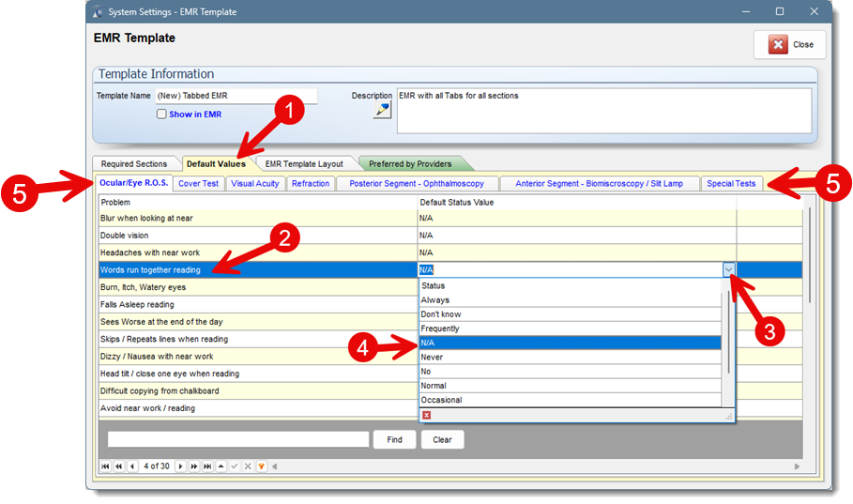Click the app icon in title bar

point(98,12)
